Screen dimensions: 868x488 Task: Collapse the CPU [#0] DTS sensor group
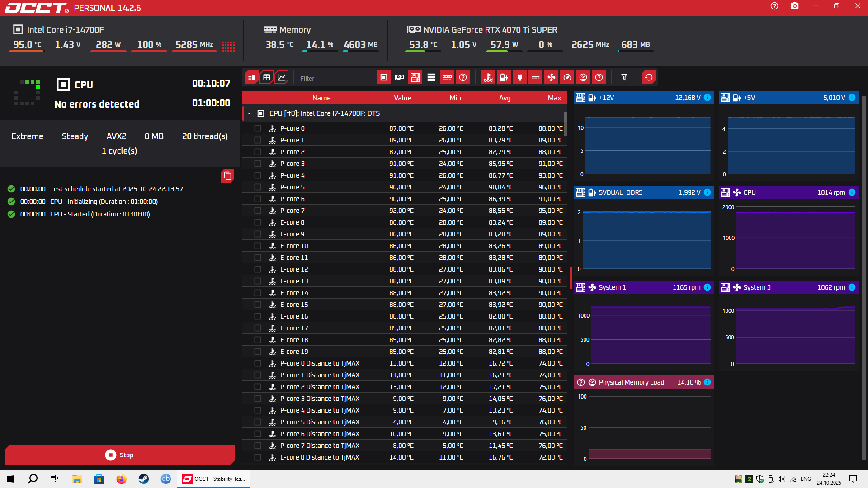(249, 113)
